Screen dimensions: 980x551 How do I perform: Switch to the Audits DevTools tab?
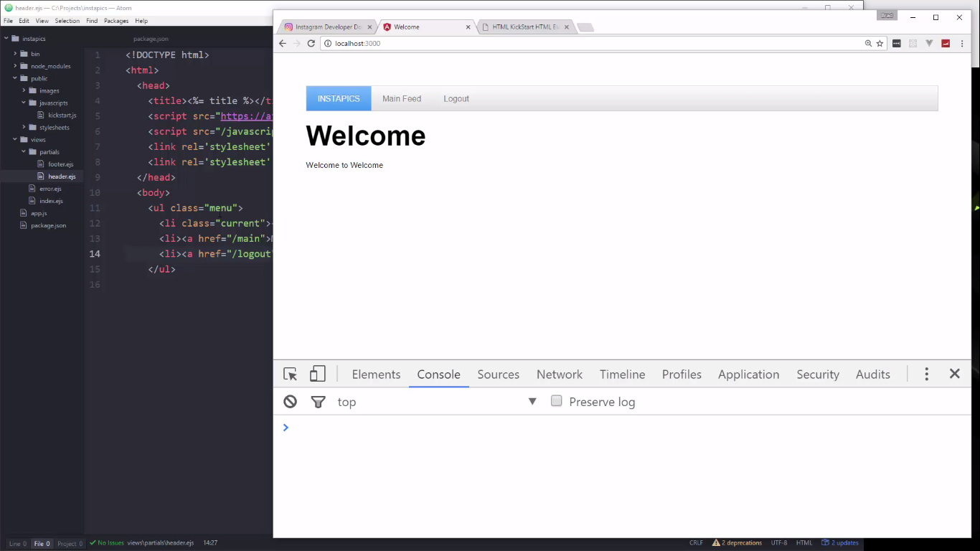click(872, 375)
